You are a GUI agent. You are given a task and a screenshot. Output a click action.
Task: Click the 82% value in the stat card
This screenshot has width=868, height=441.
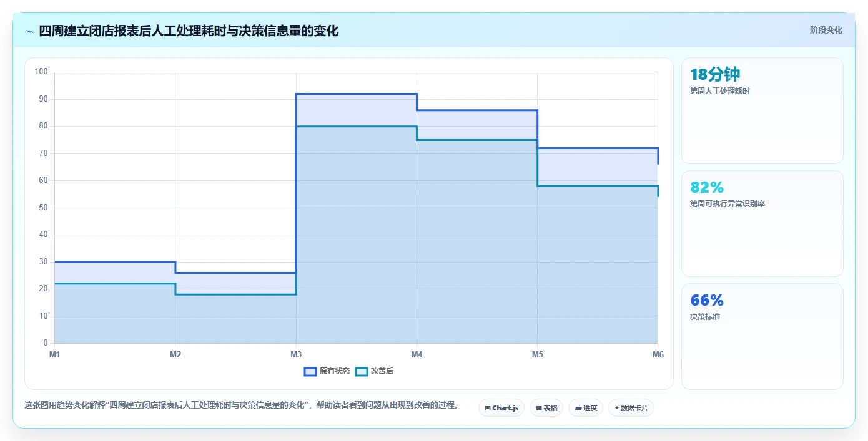click(707, 187)
